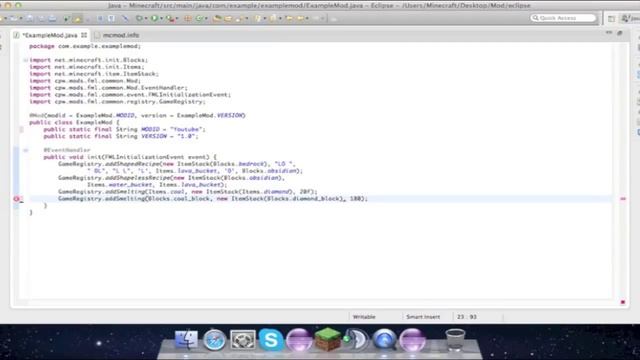
Task: Launch Minecraft grass block Dock icon
Action: coord(327,339)
